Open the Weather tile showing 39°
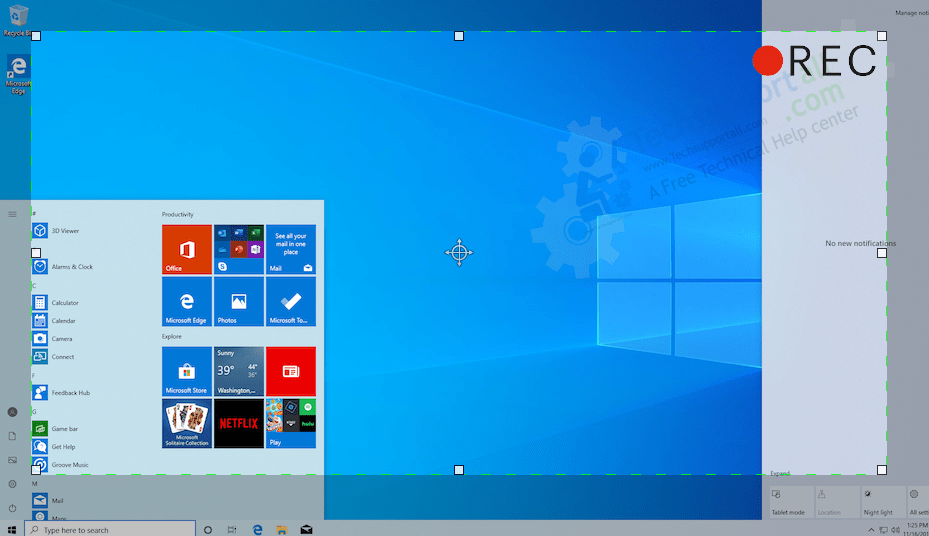The height and width of the screenshot is (536, 929). pos(239,371)
